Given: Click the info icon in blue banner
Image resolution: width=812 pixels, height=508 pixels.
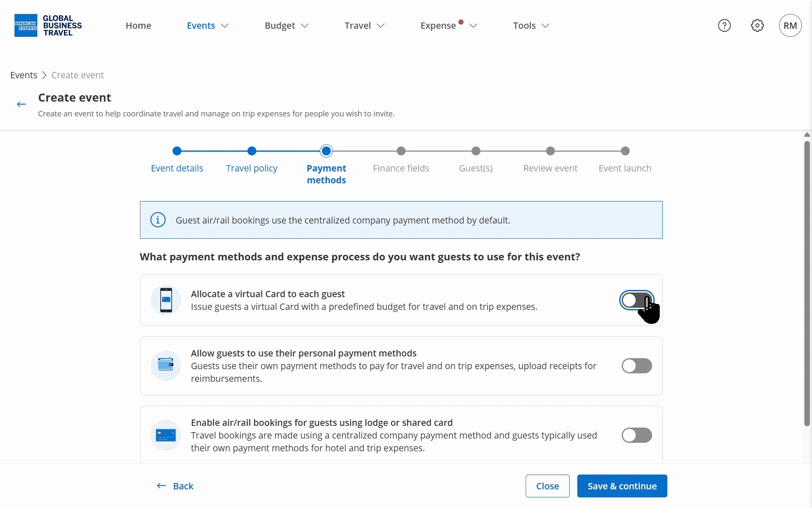Looking at the screenshot, I should click(x=158, y=220).
